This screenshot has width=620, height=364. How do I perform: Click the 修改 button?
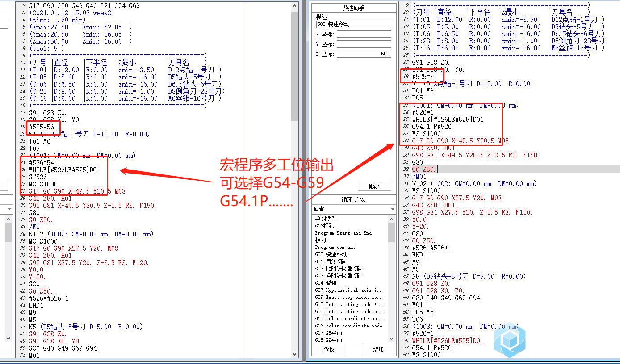(374, 186)
